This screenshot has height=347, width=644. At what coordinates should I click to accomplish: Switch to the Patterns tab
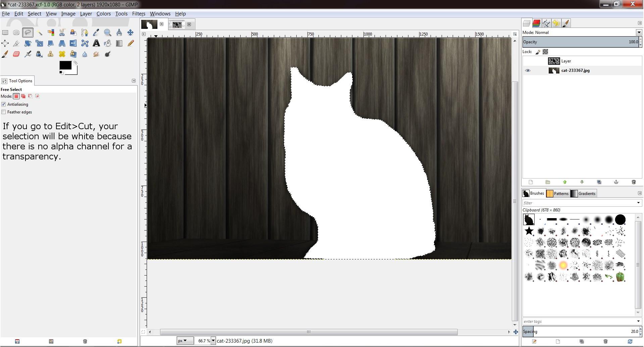click(x=558, y=194)
